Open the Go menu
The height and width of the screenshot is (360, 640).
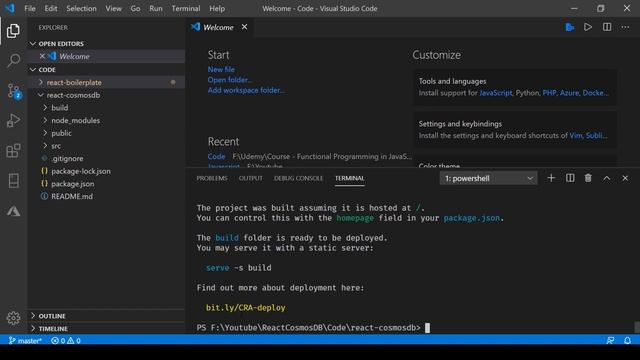[x=136, y=8]
